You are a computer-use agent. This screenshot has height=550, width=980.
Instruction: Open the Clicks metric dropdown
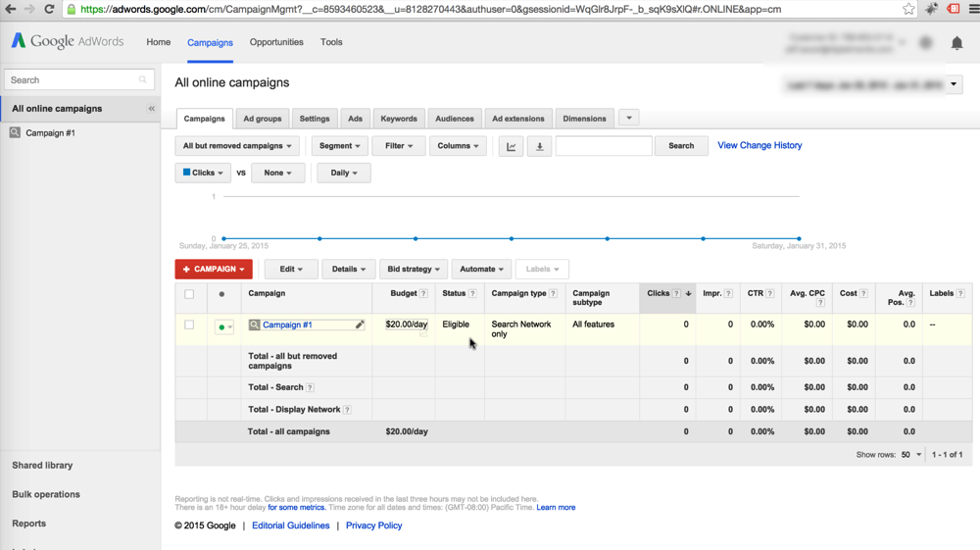coord(203,174)
